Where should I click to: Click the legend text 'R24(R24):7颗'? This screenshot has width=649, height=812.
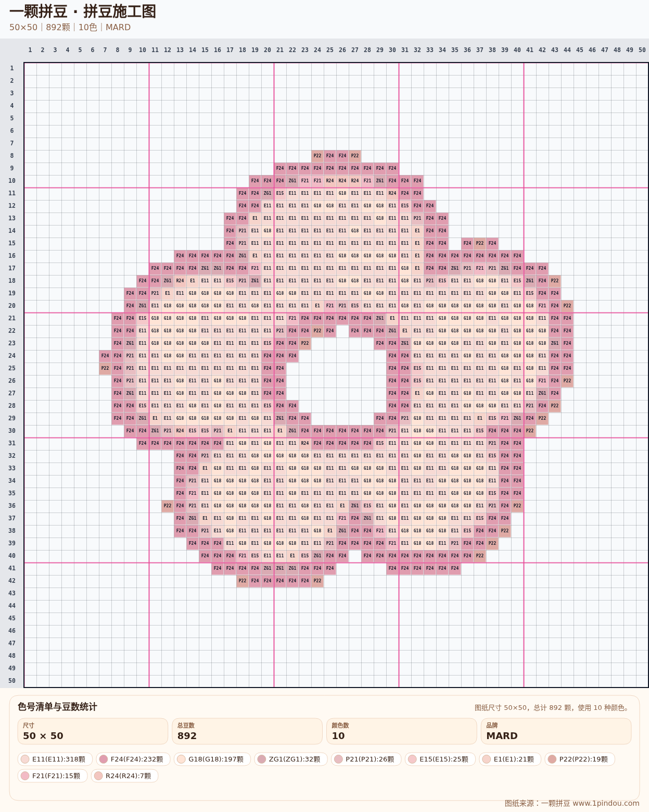[x=128, y=776]
